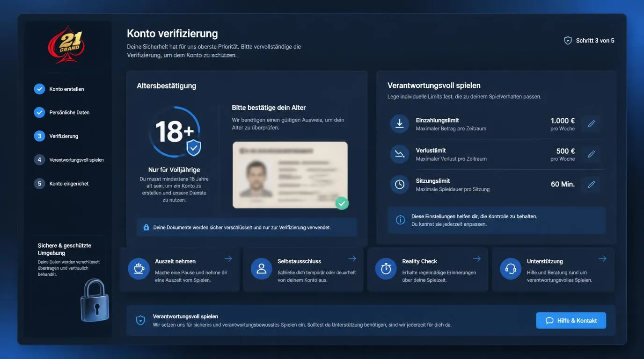Open Reality Check via its arrow
This screenshot has height=359, width=644.
click(x=476, y=258)
